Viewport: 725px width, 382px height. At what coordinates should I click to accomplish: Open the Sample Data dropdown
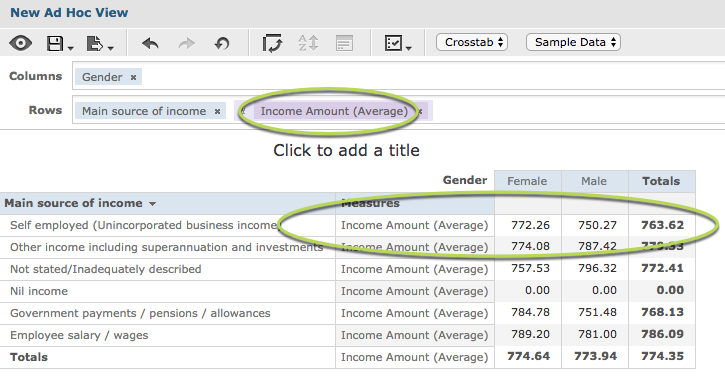tap(573, 42)
